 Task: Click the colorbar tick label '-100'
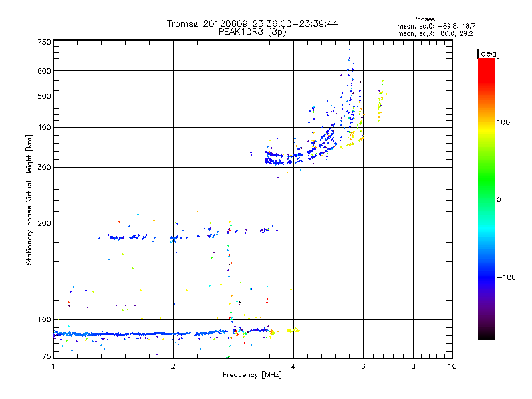click(x=507, y=277)
